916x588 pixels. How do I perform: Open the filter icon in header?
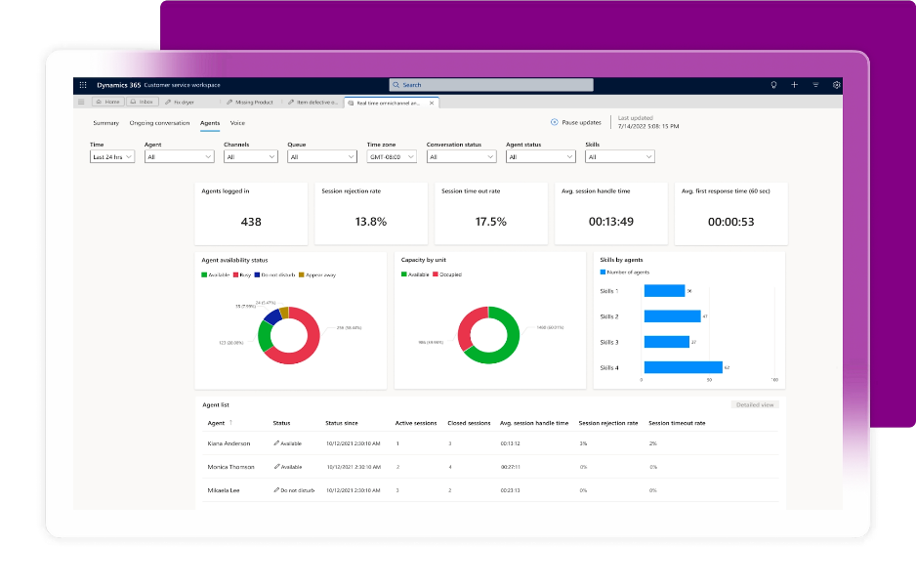pos(815,85)
